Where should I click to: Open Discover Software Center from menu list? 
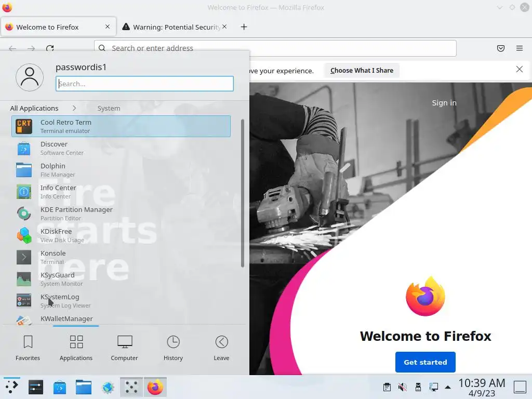coord(121,148)
